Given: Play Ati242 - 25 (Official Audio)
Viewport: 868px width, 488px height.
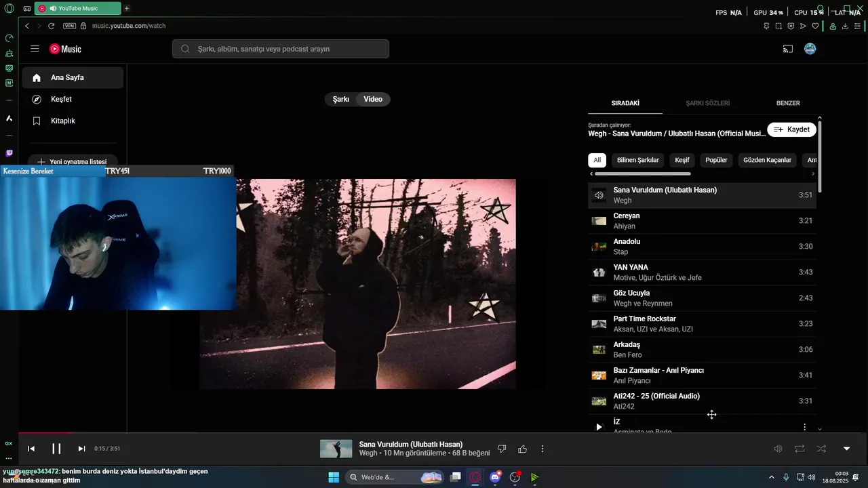Looking at the screenshot, I should (702, 401).
